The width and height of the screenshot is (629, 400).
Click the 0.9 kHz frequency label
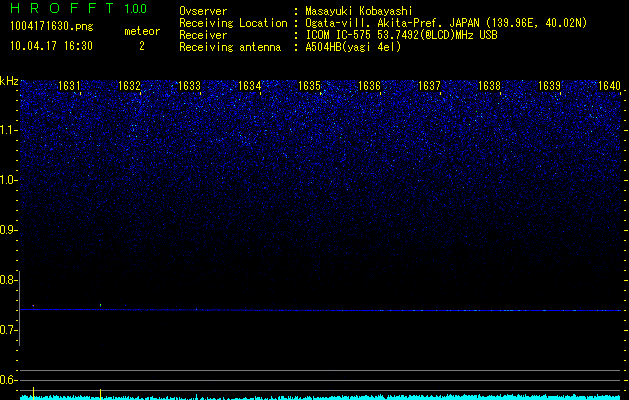click(9, 230)
